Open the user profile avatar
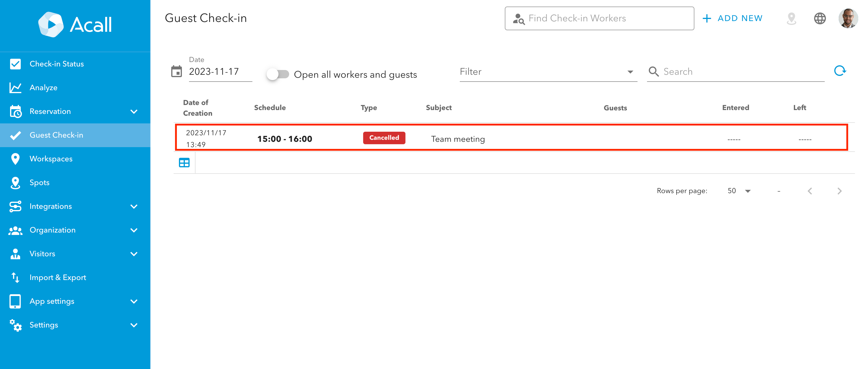Screen dimensions: 868x369 [848, 18]
